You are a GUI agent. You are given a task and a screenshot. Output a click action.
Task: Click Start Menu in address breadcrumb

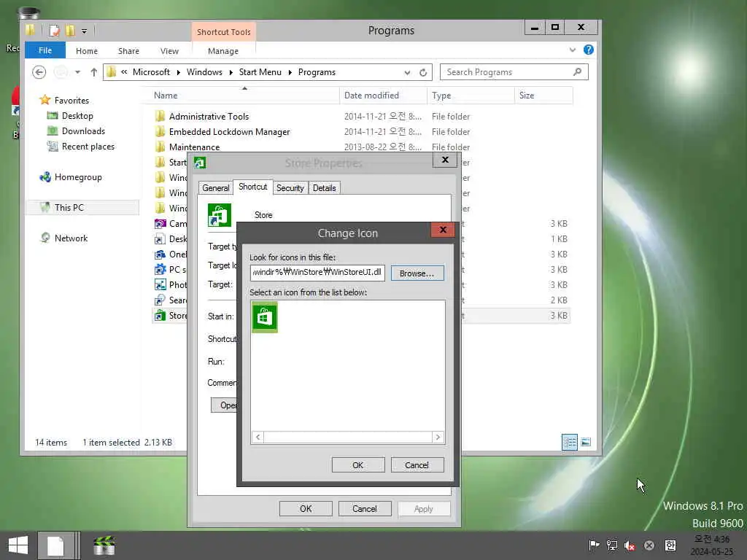pos(260,72)
